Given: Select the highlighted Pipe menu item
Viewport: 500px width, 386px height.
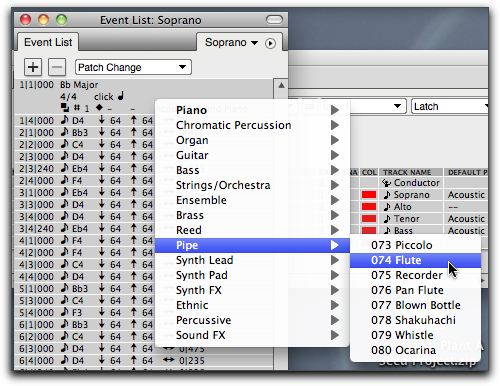Looking at the screenshot, I should tap(252, 245).
